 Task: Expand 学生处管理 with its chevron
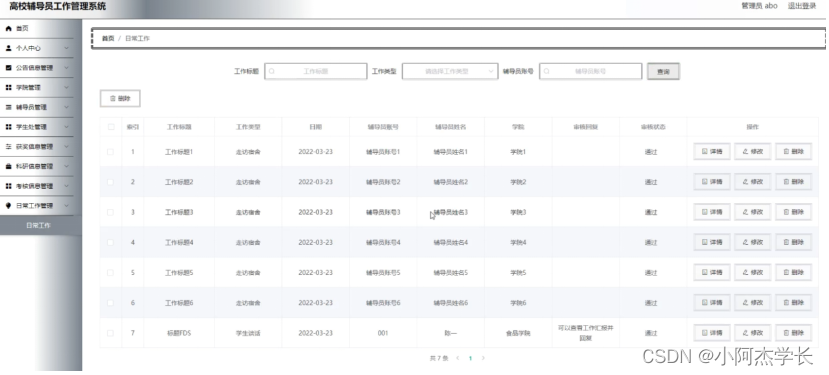tap(67, 127)
